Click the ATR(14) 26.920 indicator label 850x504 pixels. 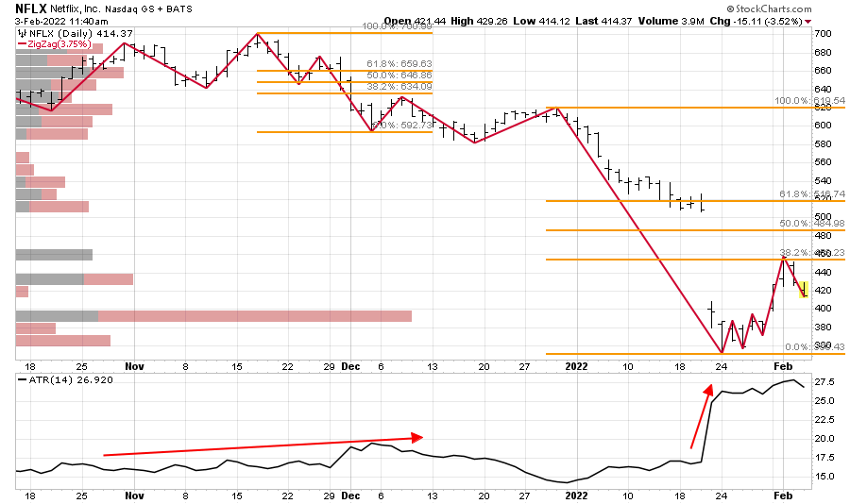71,380
